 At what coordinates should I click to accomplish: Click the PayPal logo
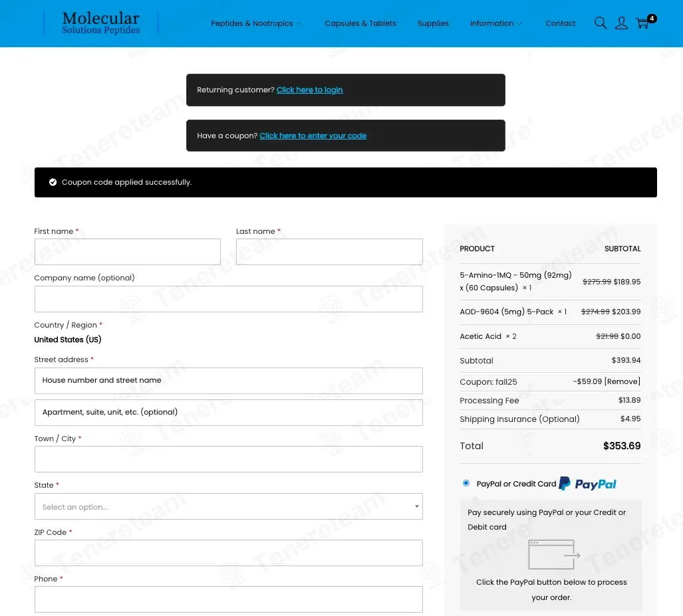pyautogui.click(x=588, y=484)
